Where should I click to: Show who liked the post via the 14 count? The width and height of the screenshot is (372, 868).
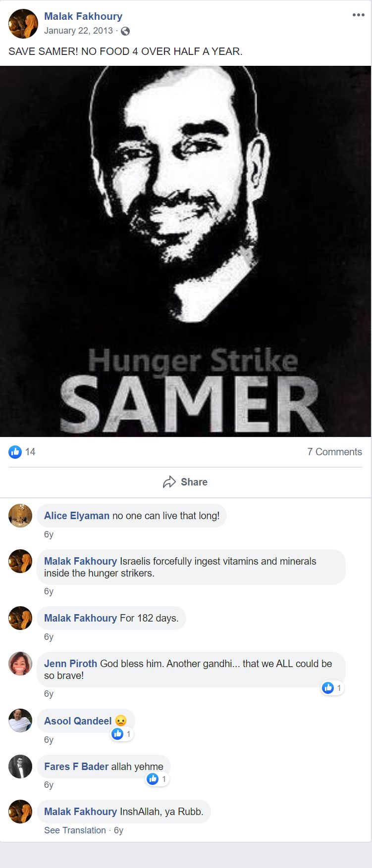tap(30, 452)
